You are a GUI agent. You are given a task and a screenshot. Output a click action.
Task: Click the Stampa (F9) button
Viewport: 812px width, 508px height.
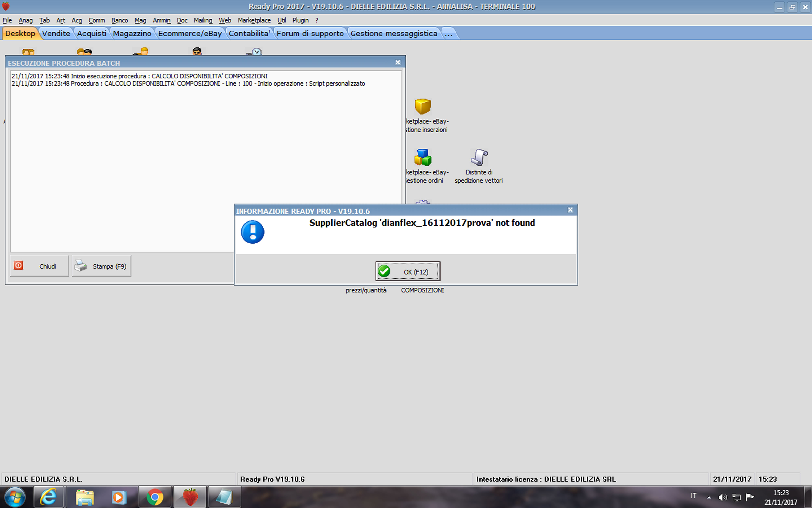point(101,266)
